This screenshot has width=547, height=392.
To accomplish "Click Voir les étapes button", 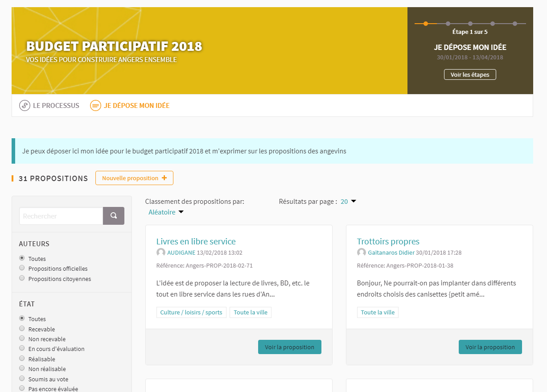I will [x=470, y=74].
